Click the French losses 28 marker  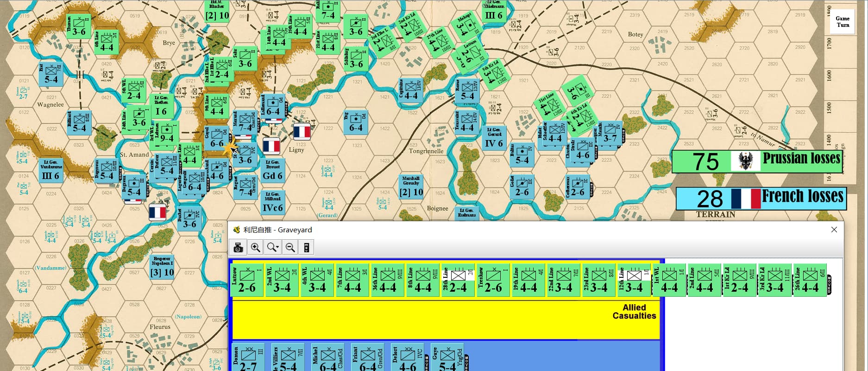(x=761, y=198)
